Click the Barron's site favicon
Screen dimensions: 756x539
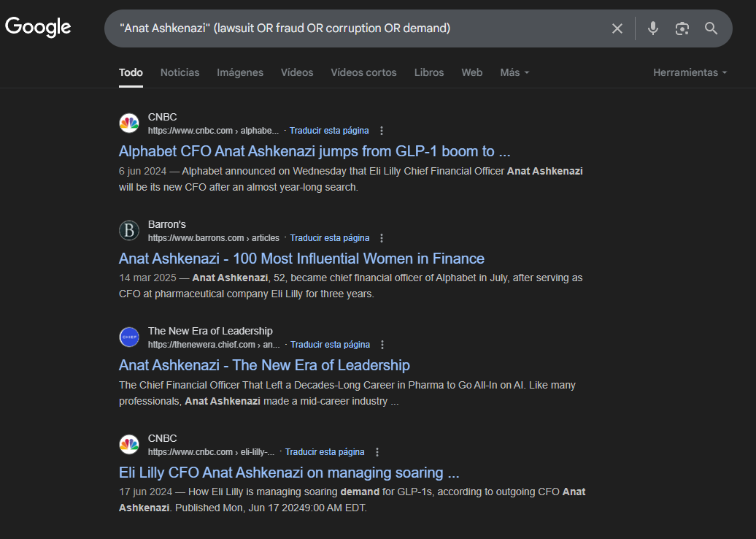[x=129, y=231]
